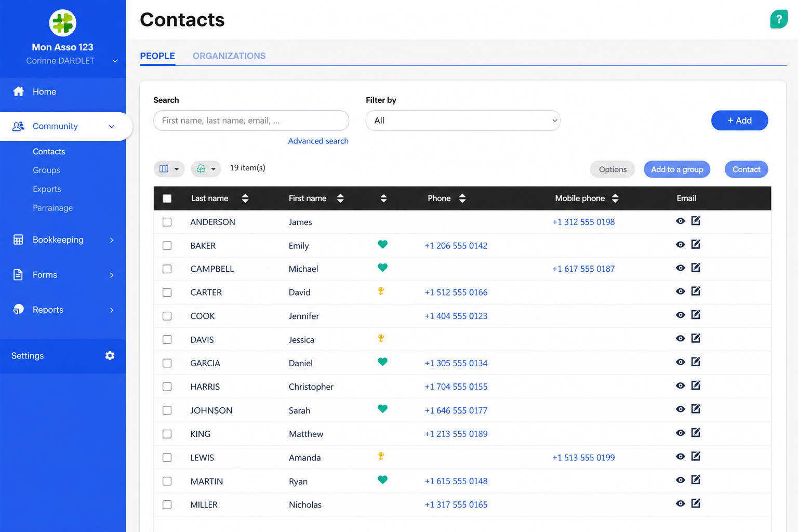Expand the Bookkeeping sidebar section
798x532 pixels.
pos(63,240)
